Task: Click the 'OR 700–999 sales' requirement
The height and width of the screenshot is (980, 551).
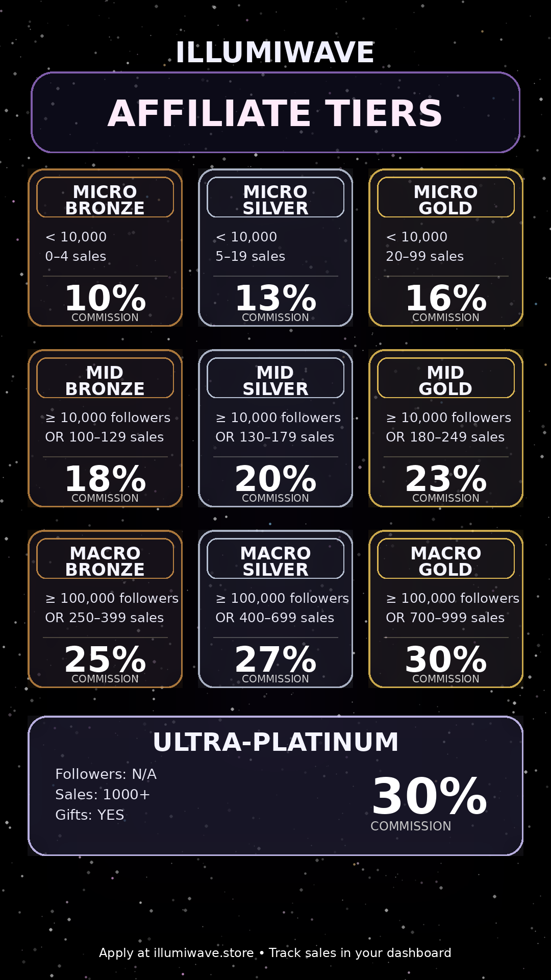Action: pos(445,618)
